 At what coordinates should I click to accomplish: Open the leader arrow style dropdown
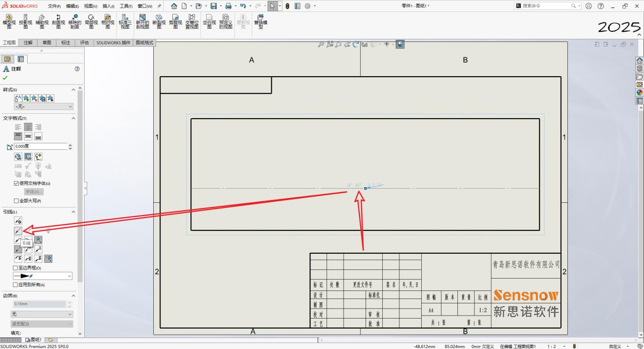[43, 276]
